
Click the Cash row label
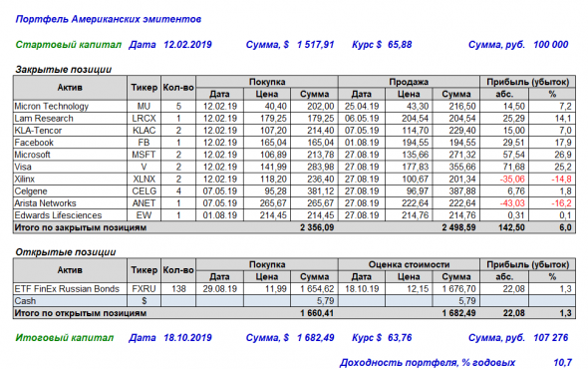click(25, 301)
